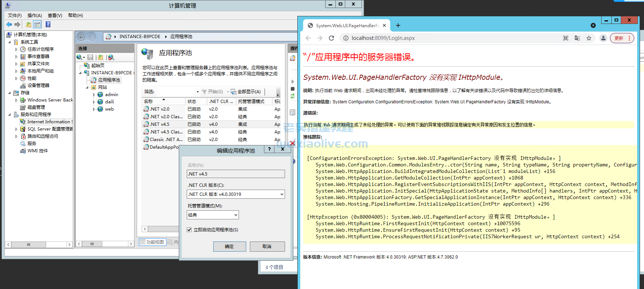Collapse the 网站 node in the 连接 tree
644x289 pixels.
pos(87,87)
